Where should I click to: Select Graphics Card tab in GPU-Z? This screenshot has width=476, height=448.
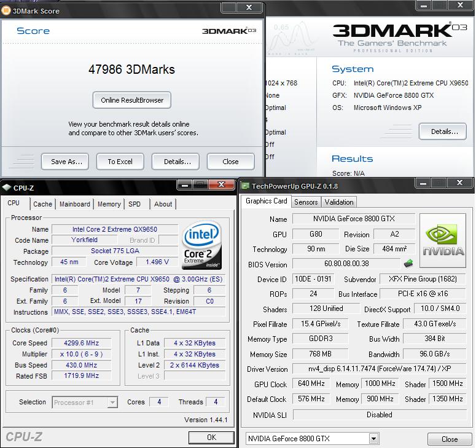[266, 201]
